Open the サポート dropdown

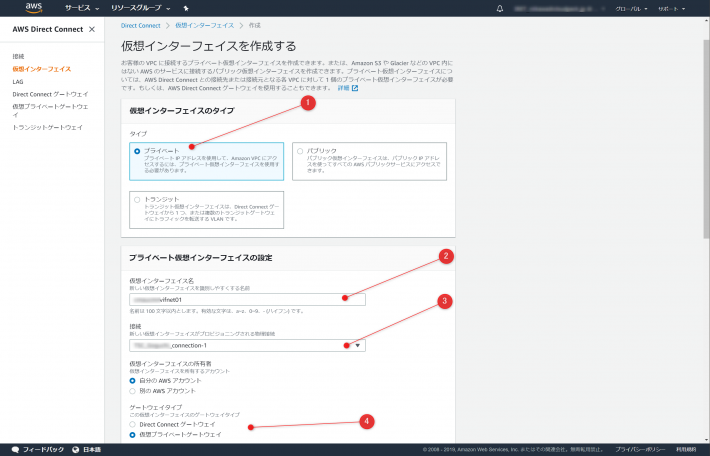[672, 9]
